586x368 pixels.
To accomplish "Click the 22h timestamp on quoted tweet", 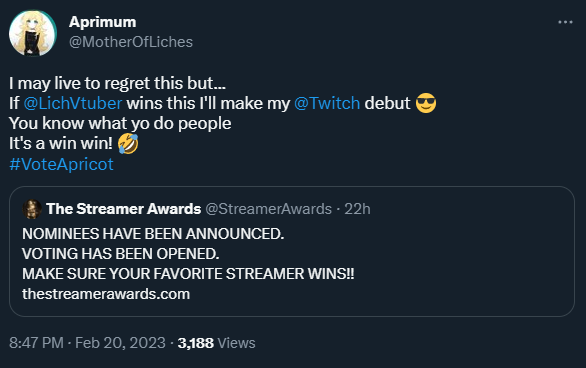I will pos(357,209).
